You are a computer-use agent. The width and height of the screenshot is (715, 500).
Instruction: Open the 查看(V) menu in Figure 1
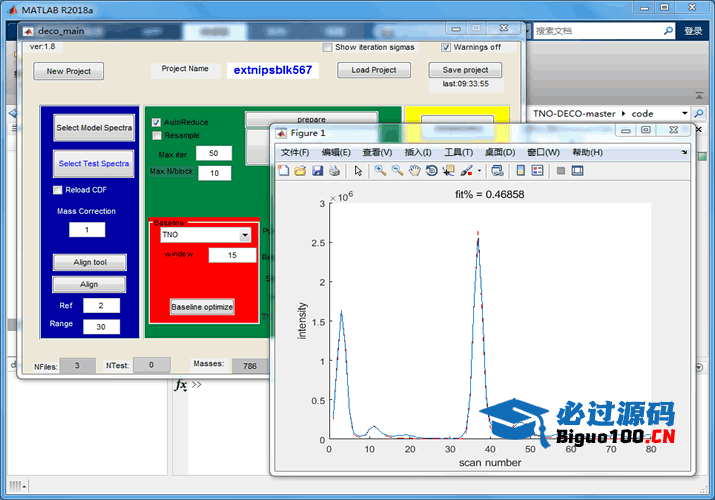point(377,152)
